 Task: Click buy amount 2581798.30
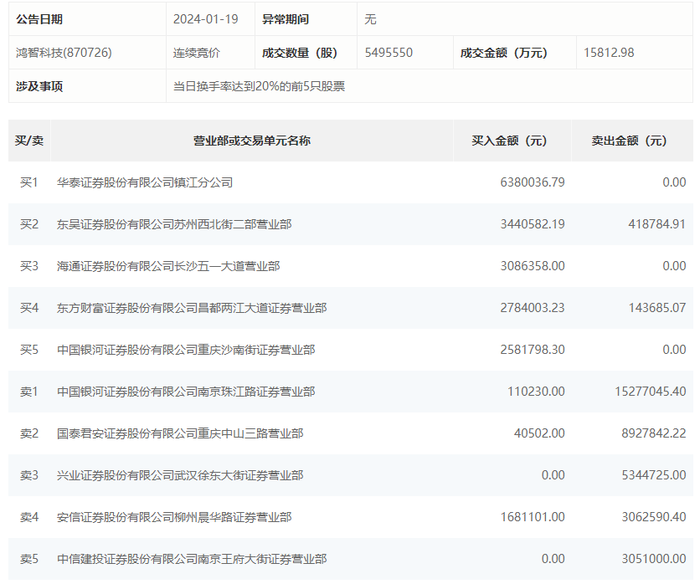tap(532, 350)
